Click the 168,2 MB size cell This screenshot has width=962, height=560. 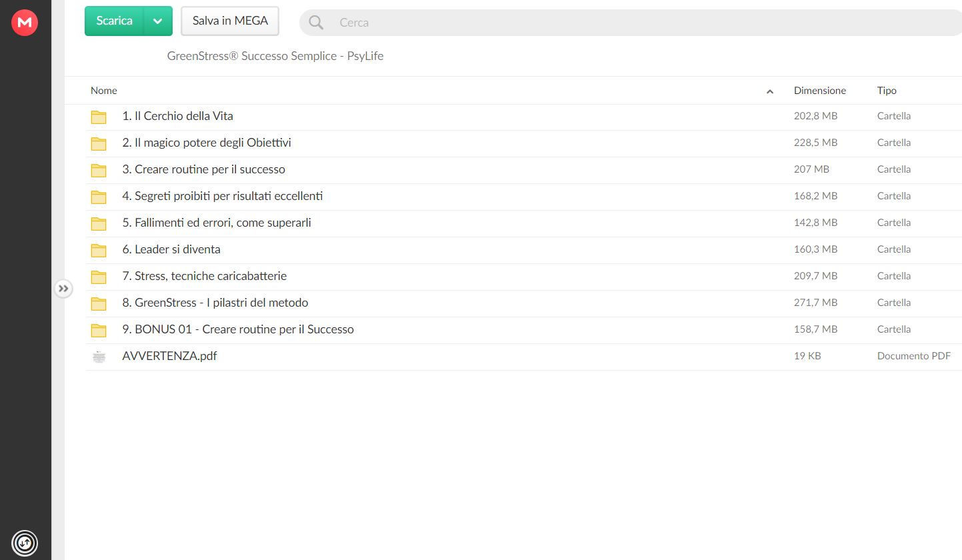tap(815, 196)
